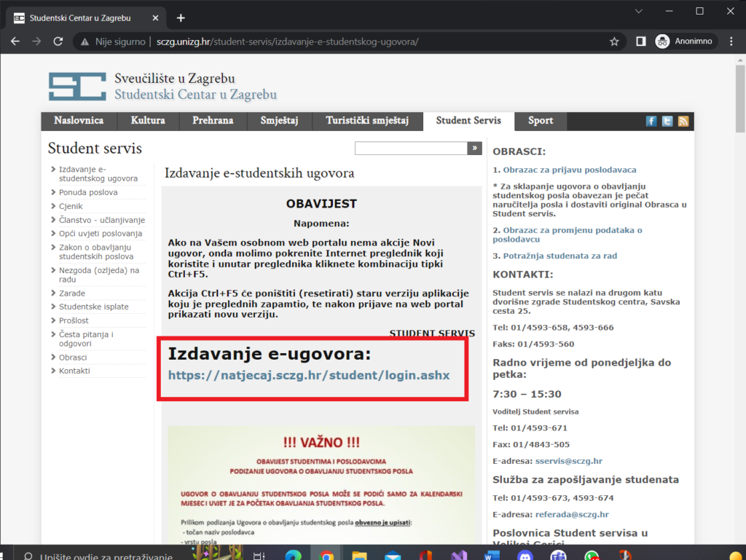Select the Sport navigation tab
Screen dimensions: 746x560
(x=541, y=121)
